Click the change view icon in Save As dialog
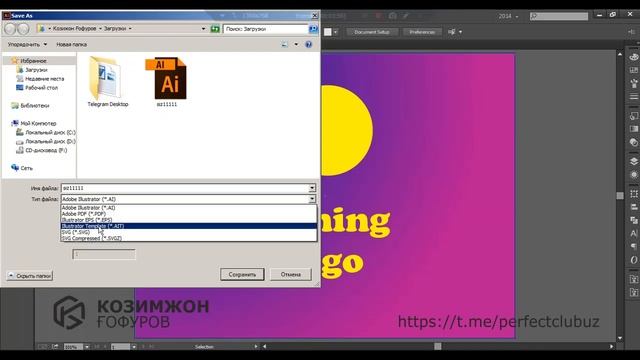 [x=284, y=44]
